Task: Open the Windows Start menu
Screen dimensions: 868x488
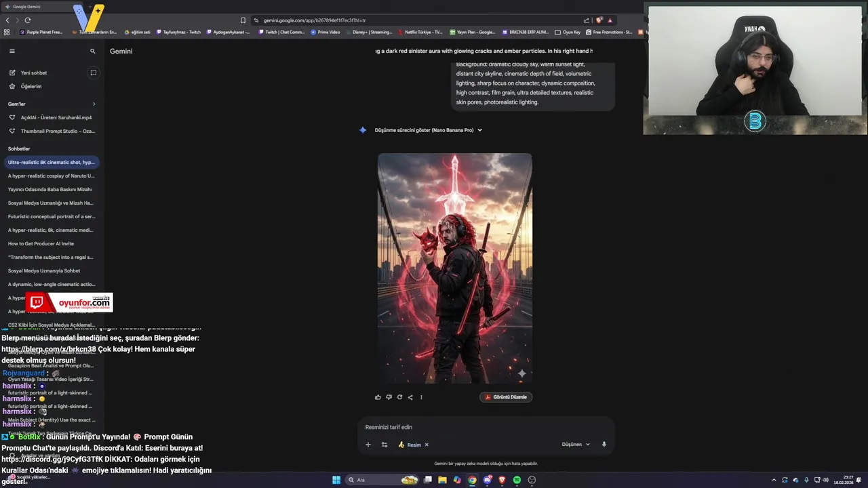Action: (x=336, y=480)
